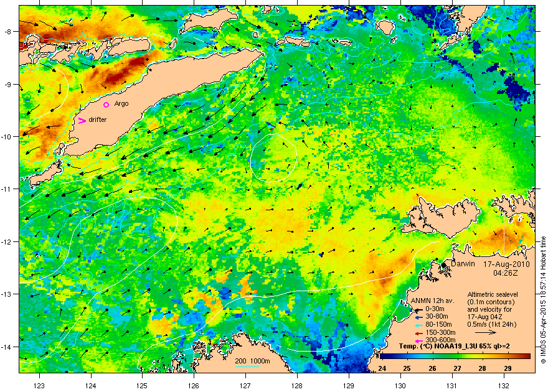The height and width of the screenshot is (392, 548).
Task: Click the 'Darwin' city label
Action: pyautogui.click(x=463, y=264)
